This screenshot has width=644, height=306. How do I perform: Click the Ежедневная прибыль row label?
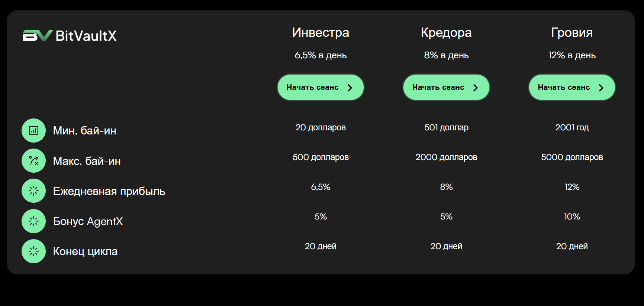109,191
